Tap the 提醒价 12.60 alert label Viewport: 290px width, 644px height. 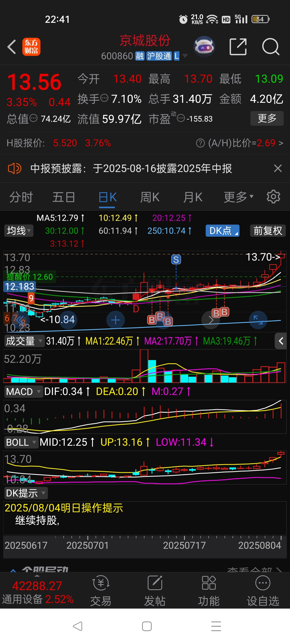point(30,277)
